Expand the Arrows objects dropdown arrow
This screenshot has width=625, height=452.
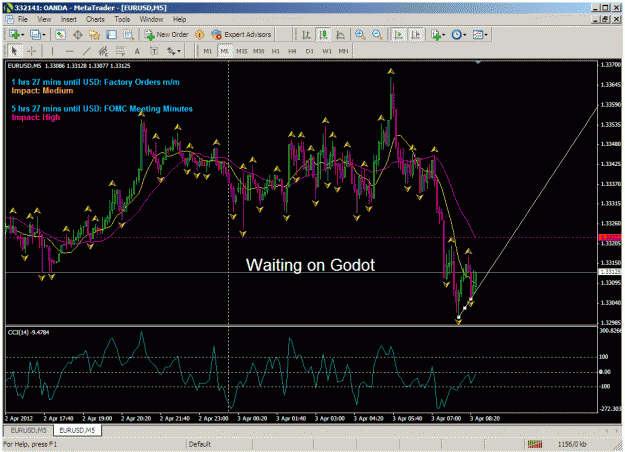(179, 51)
